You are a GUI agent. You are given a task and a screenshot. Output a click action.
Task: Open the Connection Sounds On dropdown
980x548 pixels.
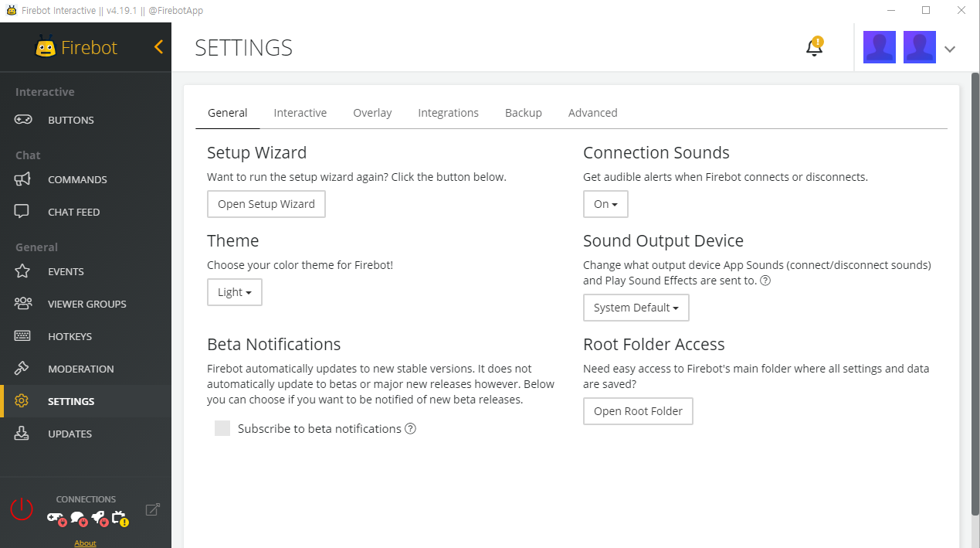point(605,204)
